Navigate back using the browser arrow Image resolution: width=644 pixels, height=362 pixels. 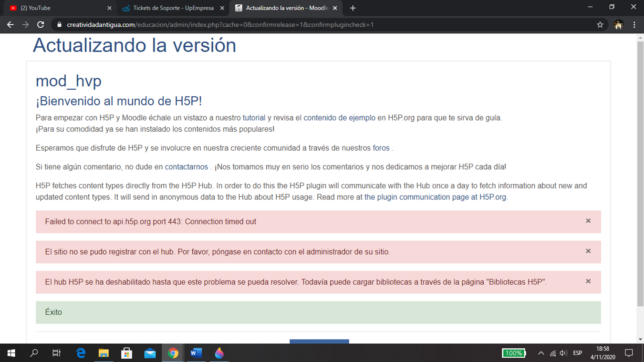tap(10, 25)
